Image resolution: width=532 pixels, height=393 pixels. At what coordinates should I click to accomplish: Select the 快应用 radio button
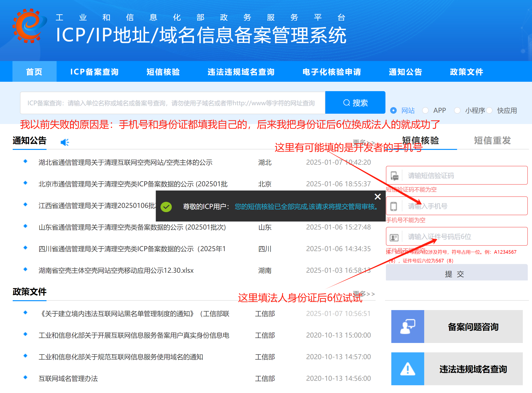coord(489,110)
